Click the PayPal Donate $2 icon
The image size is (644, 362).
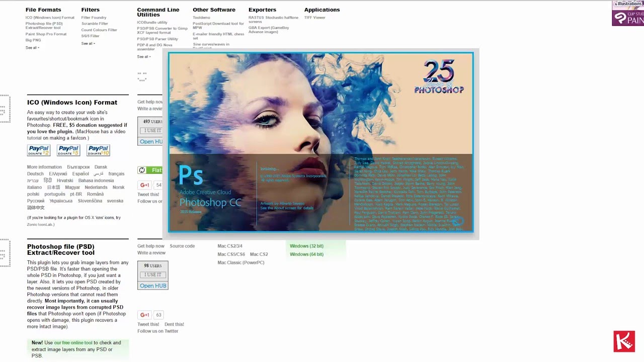point(38,150)
